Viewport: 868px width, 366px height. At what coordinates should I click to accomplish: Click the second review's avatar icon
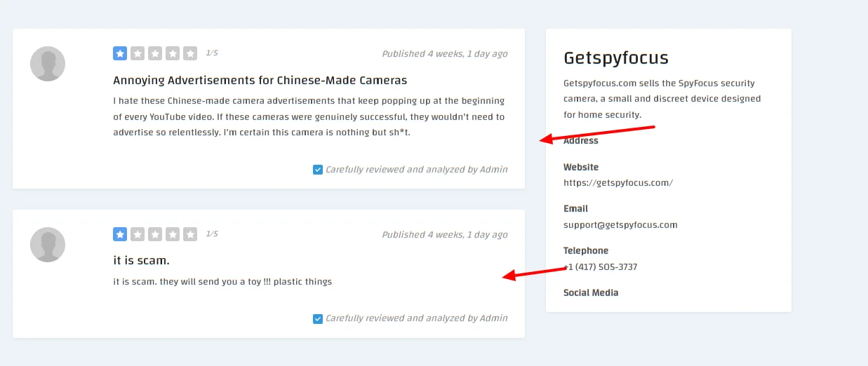click(x=48, y=245)
